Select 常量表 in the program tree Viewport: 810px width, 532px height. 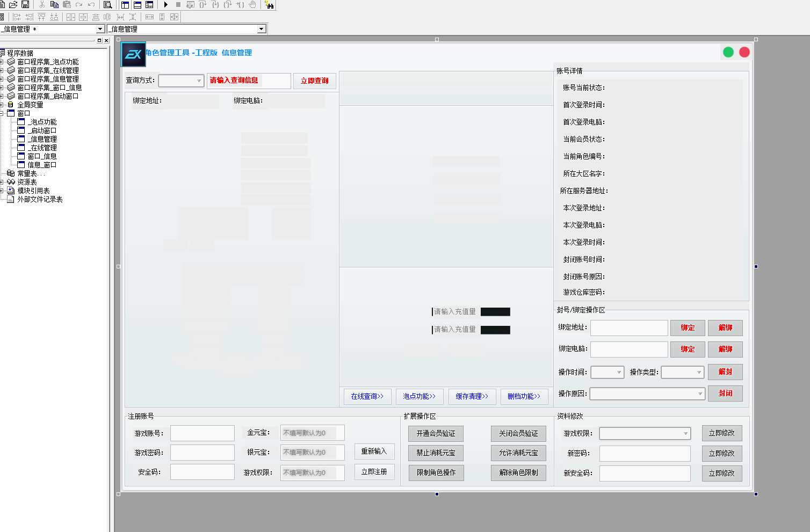click(x=27, y=173)
